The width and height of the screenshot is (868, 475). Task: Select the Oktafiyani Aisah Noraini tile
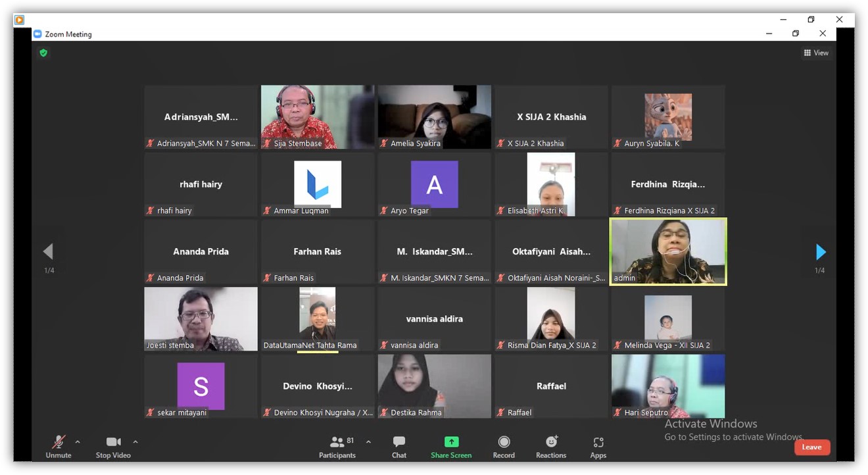551,251
